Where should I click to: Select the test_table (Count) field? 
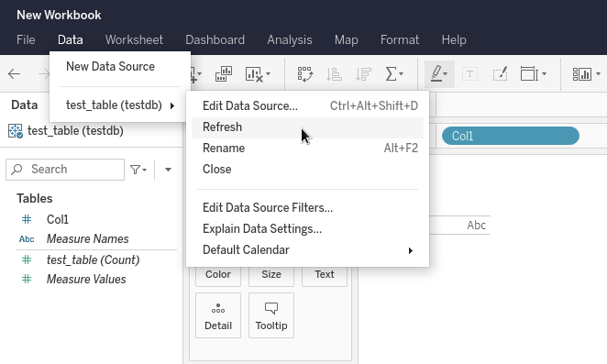click(93, 259)
